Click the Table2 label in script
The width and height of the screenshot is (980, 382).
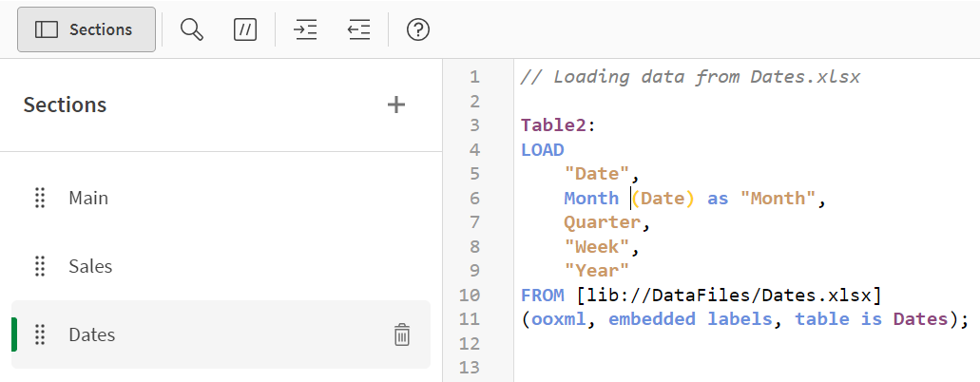tap(554, 125)
